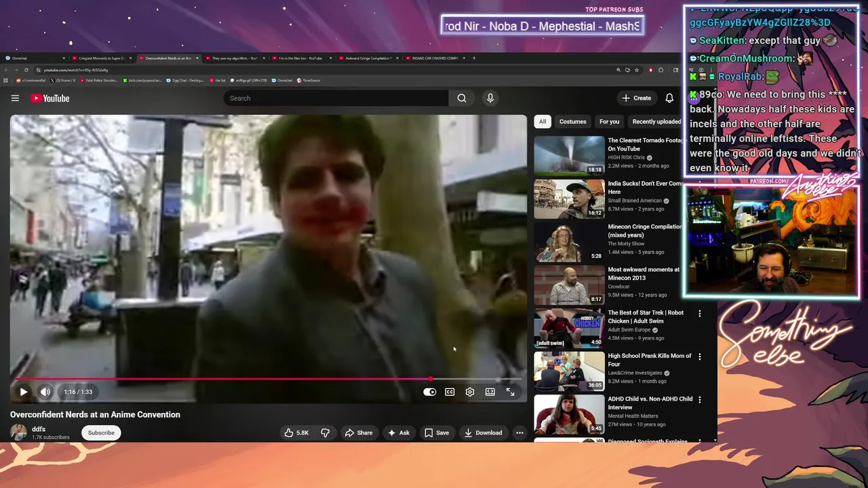
Task: Switch to I'm in the files too tab
Action: (302, 58)
